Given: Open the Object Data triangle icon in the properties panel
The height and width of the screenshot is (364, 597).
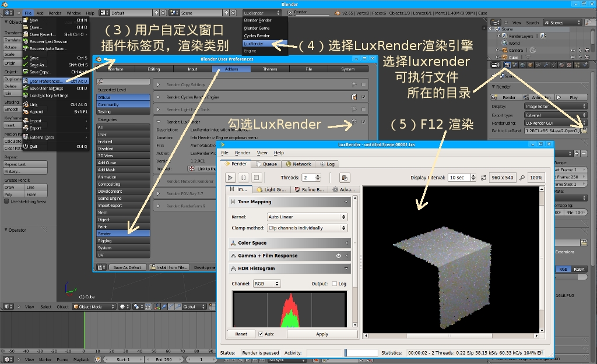Looking at the screenshot, I should (x=554, y=65).
